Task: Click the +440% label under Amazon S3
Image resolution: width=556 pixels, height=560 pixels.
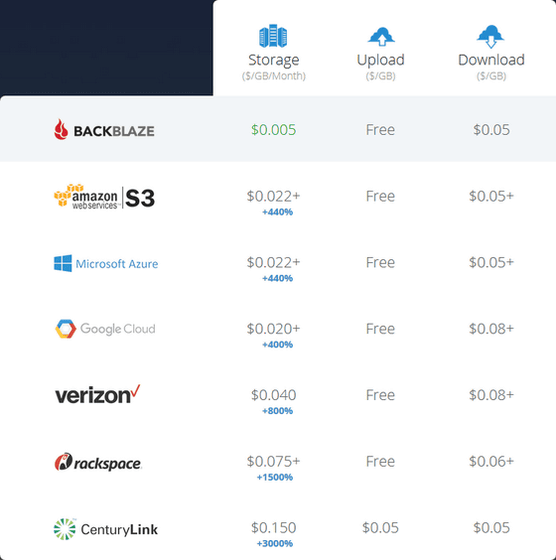Action: [x=277, y=212]
